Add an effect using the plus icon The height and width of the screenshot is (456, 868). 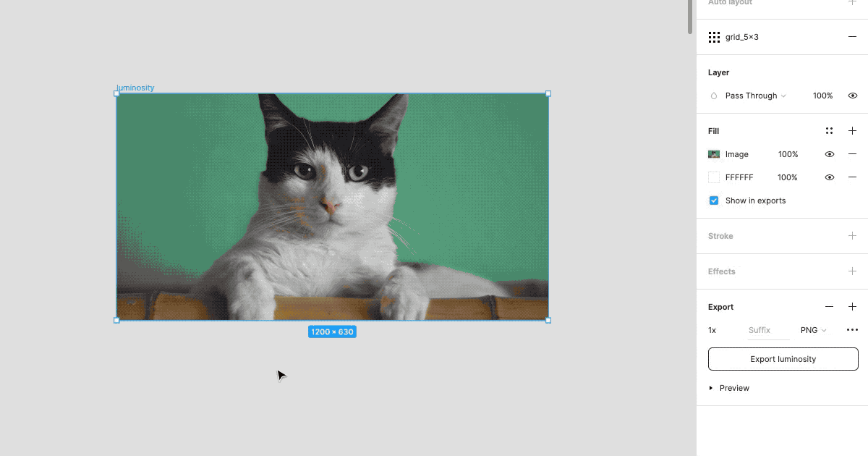coord(852,271)
